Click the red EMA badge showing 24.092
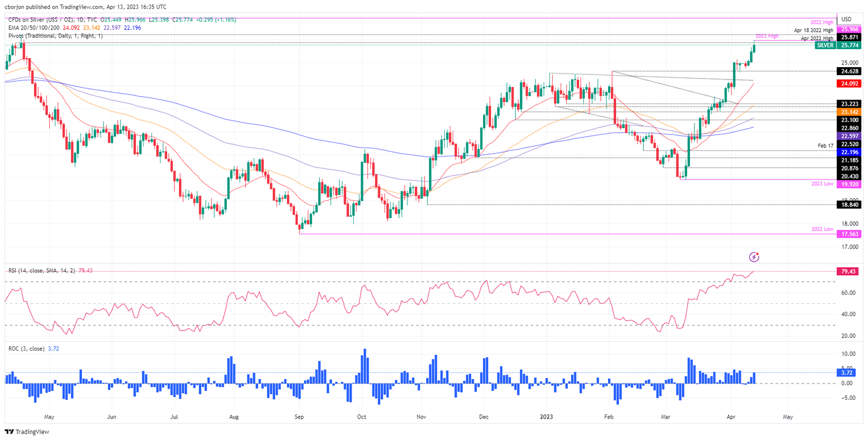Image resolution: width=868 pixels, height=440 pixels. pyautogui.click(x=849, y=82)
